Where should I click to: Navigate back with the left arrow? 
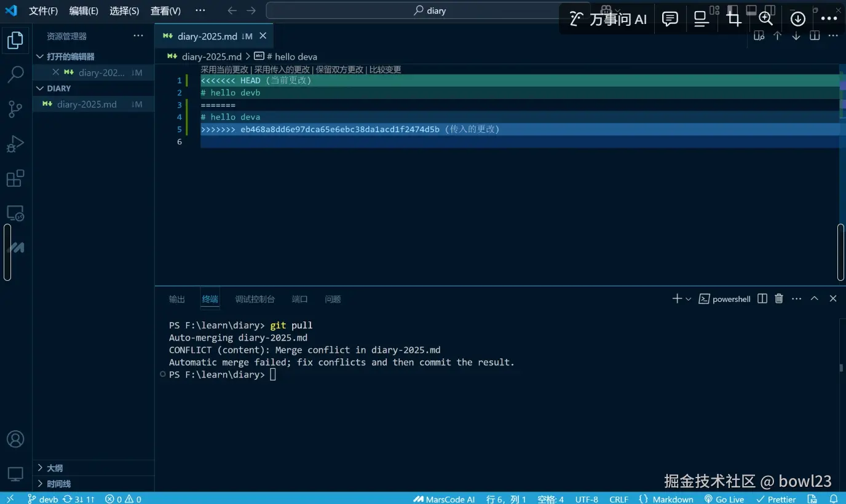click(x=232, y=10)
